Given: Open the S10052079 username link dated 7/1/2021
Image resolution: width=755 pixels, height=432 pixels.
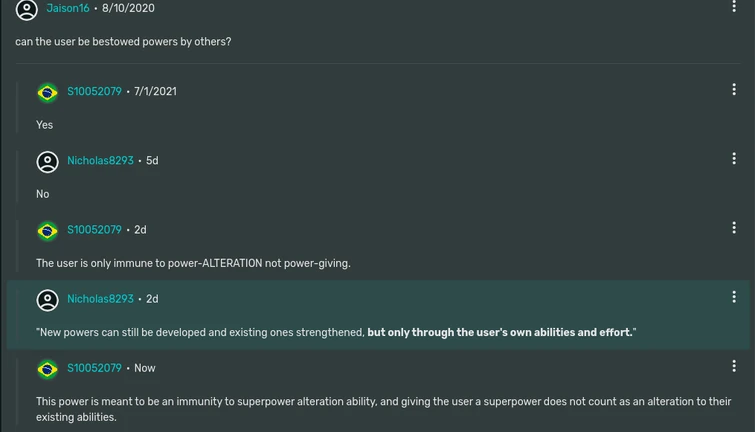Looking at the screenshot, I should tap(94, 92).
